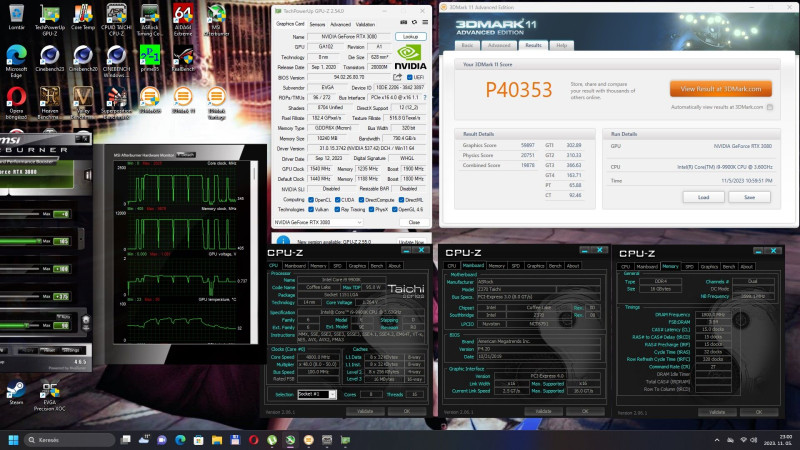This screenshot has width=800, height=450.
Task: Launch Valley Benchmark desktop icon
Action: 83,103
